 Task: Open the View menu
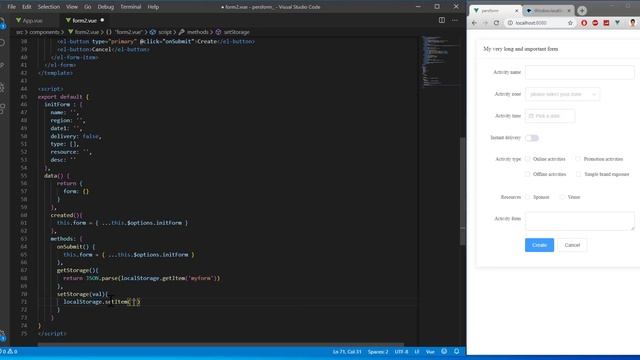tap(72, 7)
